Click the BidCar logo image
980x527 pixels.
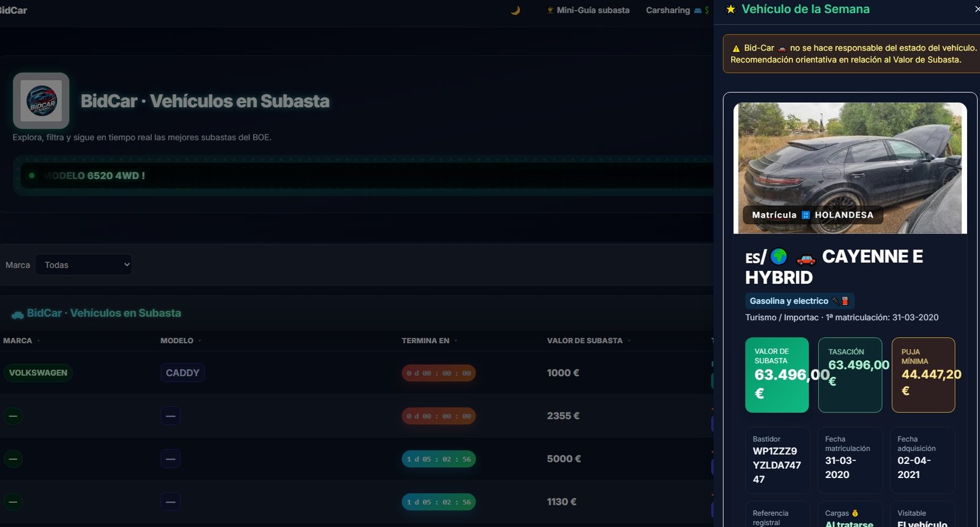pyautogui.click(x=41, y=100)
